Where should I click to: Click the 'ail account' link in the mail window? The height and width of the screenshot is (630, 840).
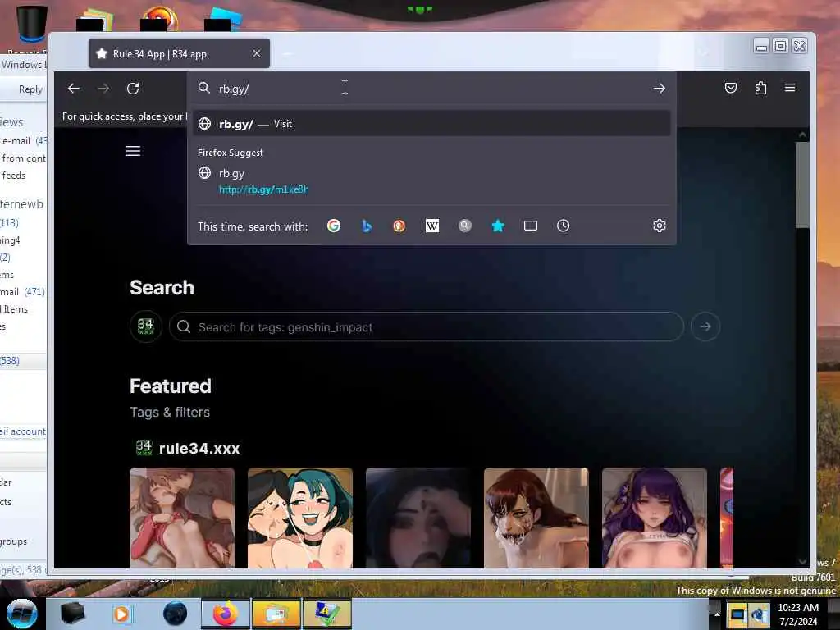click(23, 431)
